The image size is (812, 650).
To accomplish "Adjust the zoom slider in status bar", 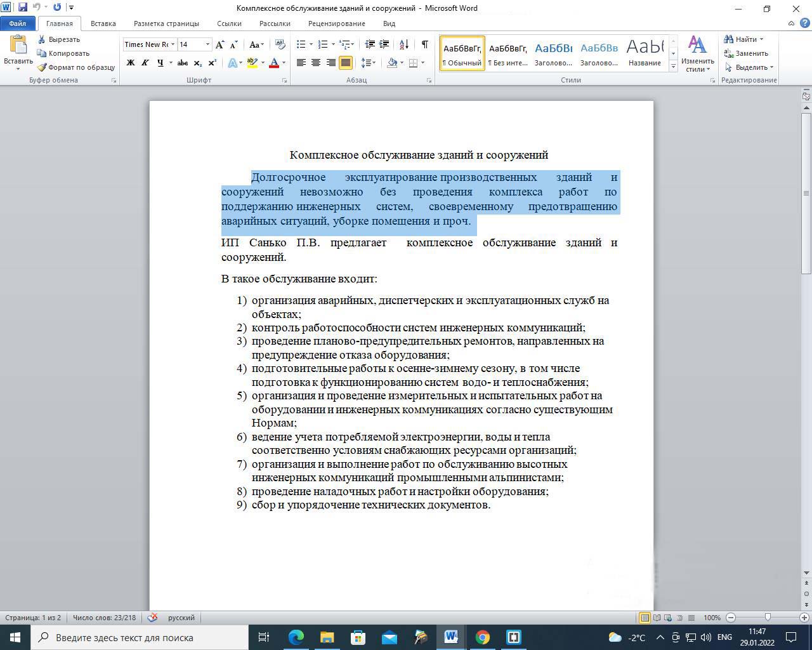I will [x=768, y=618].
